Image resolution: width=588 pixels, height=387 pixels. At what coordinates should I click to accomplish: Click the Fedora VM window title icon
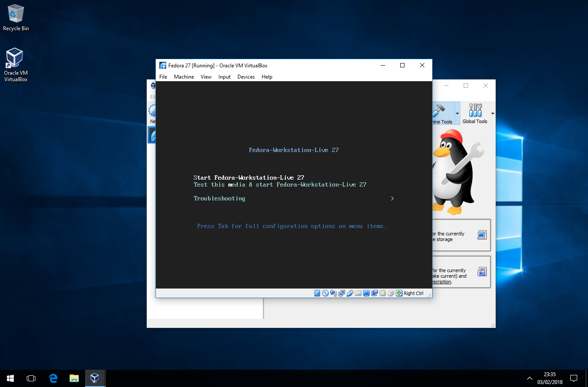163,66
